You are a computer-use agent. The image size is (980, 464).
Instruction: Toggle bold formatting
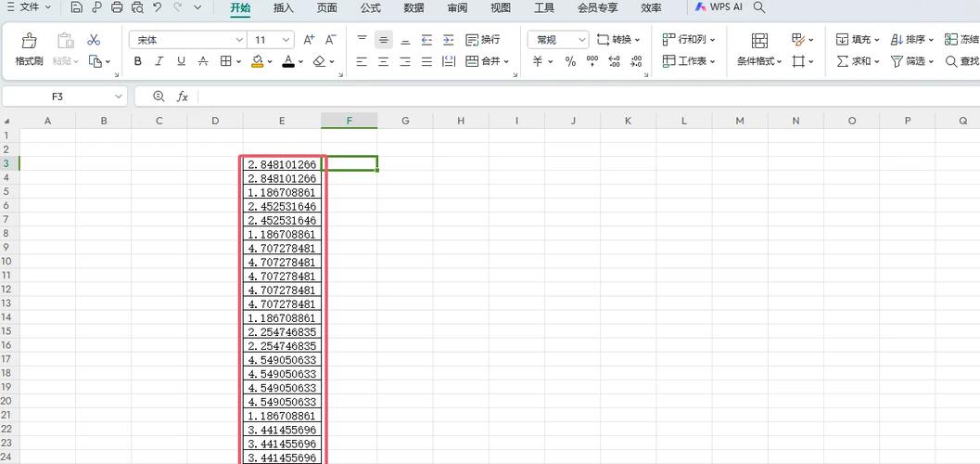coord(138,61)
